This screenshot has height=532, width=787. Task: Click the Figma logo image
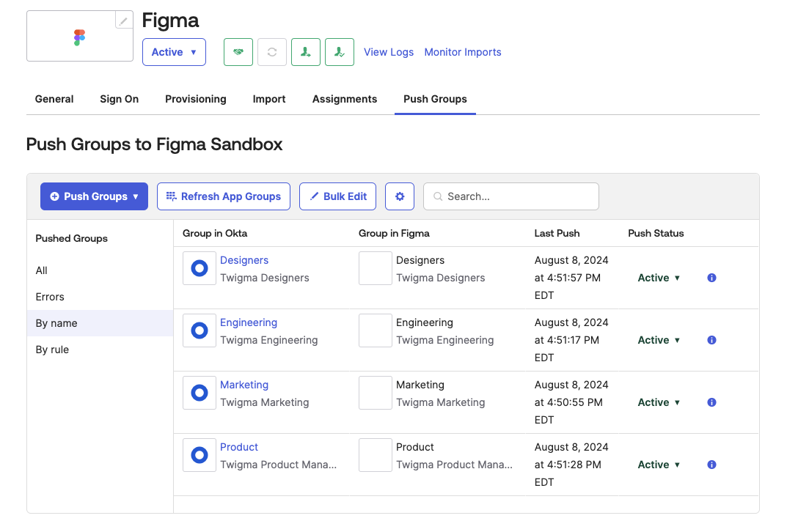pos(80,37)
